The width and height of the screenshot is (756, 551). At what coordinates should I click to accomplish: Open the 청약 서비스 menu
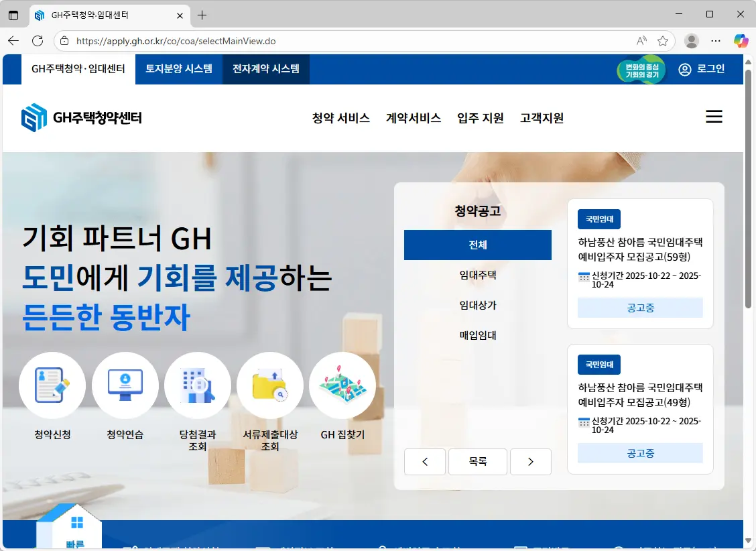342,117
